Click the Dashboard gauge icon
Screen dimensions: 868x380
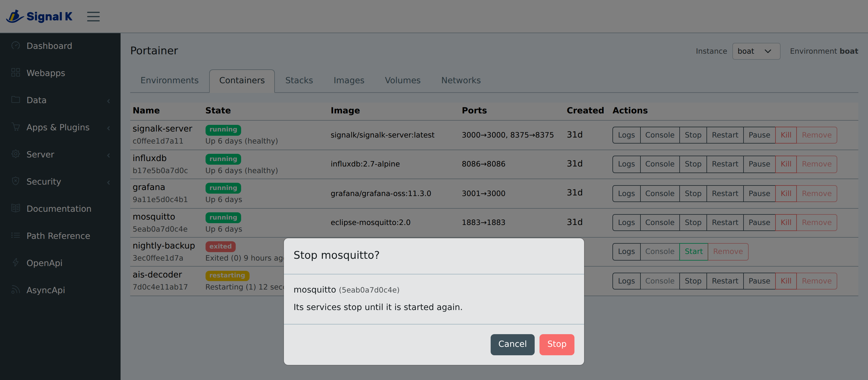click(15, 46)
